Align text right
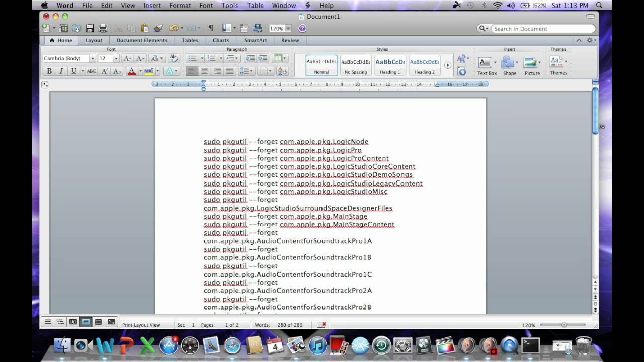Viewport: 644px width, 362px height. tap(217, 71)
